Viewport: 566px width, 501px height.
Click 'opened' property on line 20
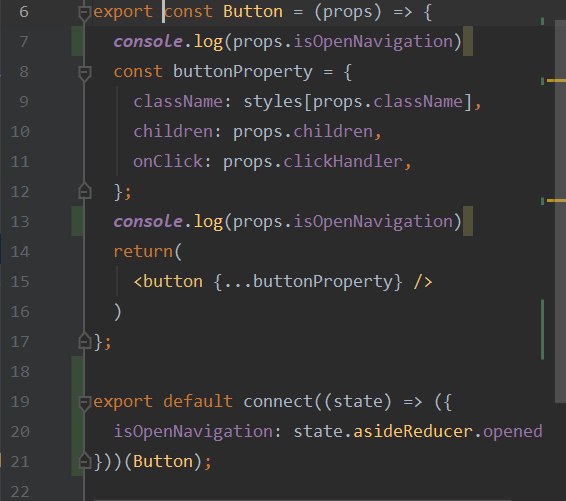coord(513,431)
